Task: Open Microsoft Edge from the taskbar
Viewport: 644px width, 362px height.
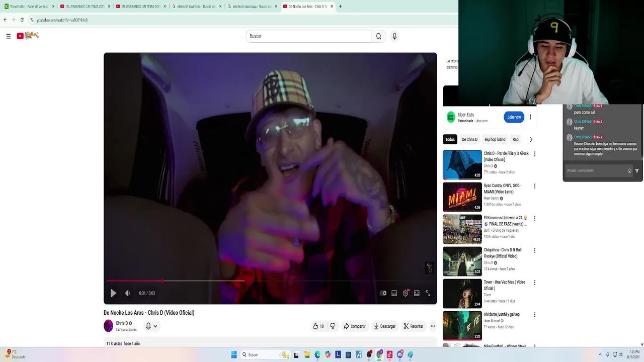Action: 317,354
